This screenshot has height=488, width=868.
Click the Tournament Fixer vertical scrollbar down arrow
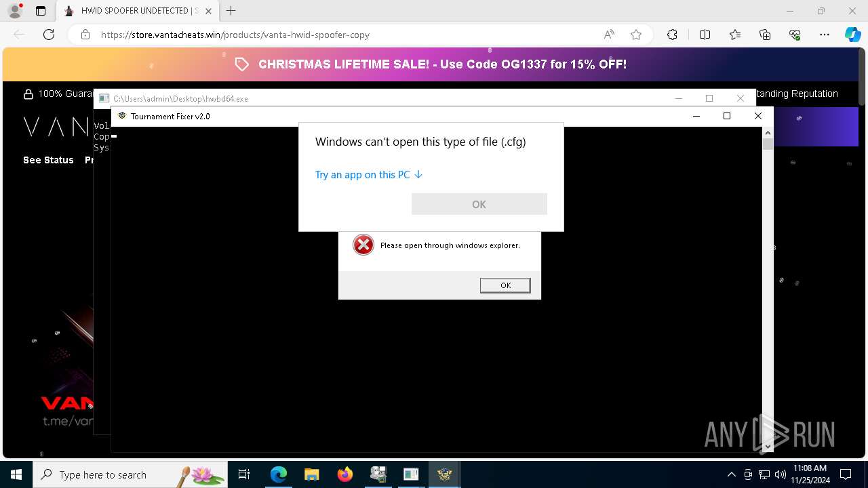[x=768, y=447]
